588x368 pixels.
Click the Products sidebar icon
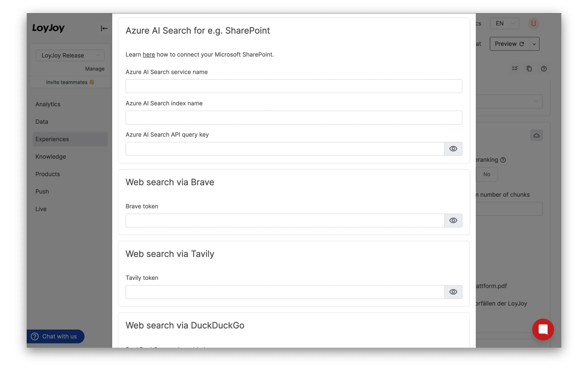click(x=48, y=174)
